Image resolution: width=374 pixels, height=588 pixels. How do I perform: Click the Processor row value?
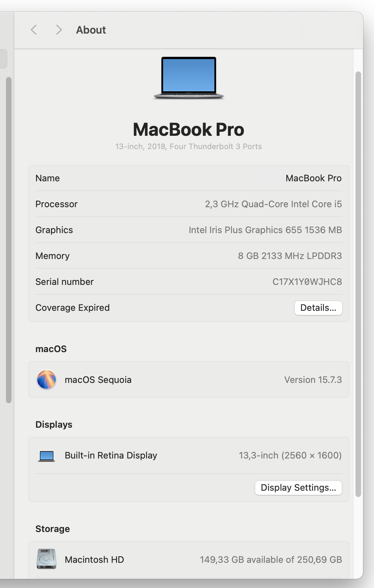(x=273, y=204)
